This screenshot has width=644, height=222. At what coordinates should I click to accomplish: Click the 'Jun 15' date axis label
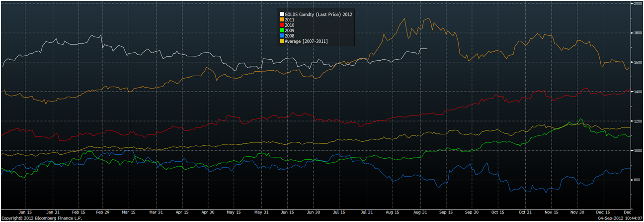pos(287,212)
